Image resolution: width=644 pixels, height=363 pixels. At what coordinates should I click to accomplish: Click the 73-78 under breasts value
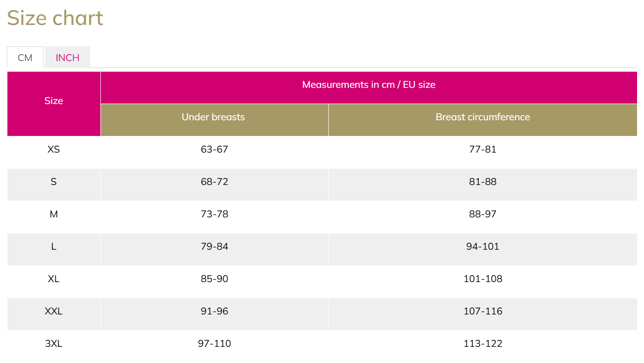pos(215,214)
